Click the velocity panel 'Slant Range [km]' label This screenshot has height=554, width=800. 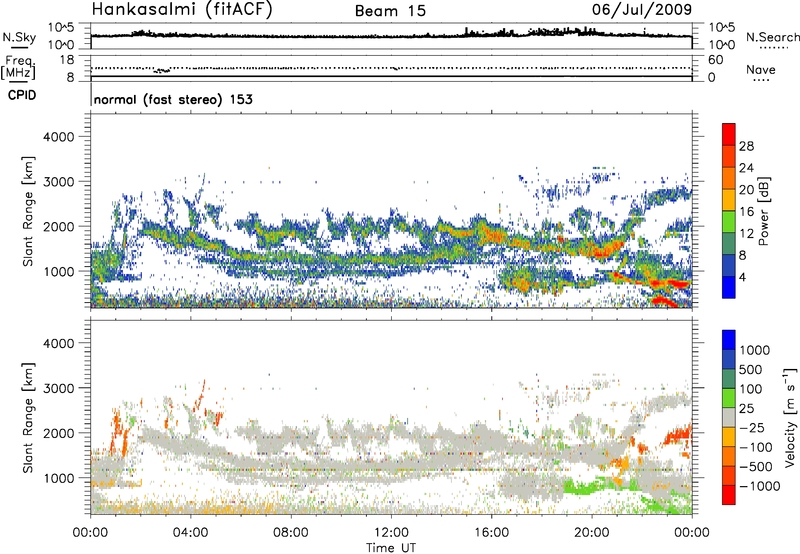click(28, 417)
